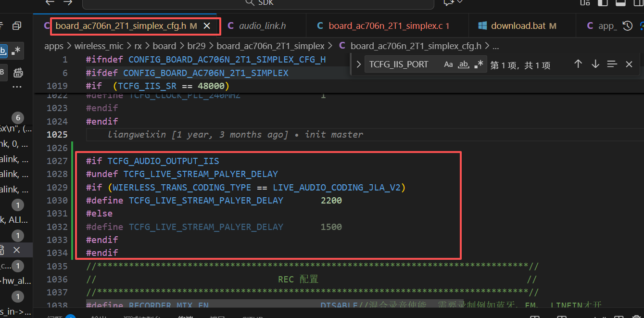This screenshot has width=644, height=318.
Task: Toggle Match Whole Word in find widget
Action: [x=464, y=64]
